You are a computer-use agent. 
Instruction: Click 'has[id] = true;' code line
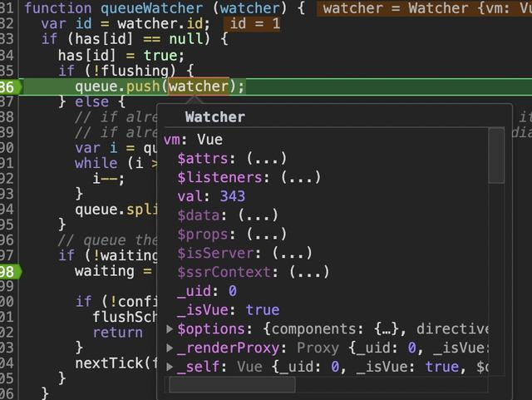(121, 56)
